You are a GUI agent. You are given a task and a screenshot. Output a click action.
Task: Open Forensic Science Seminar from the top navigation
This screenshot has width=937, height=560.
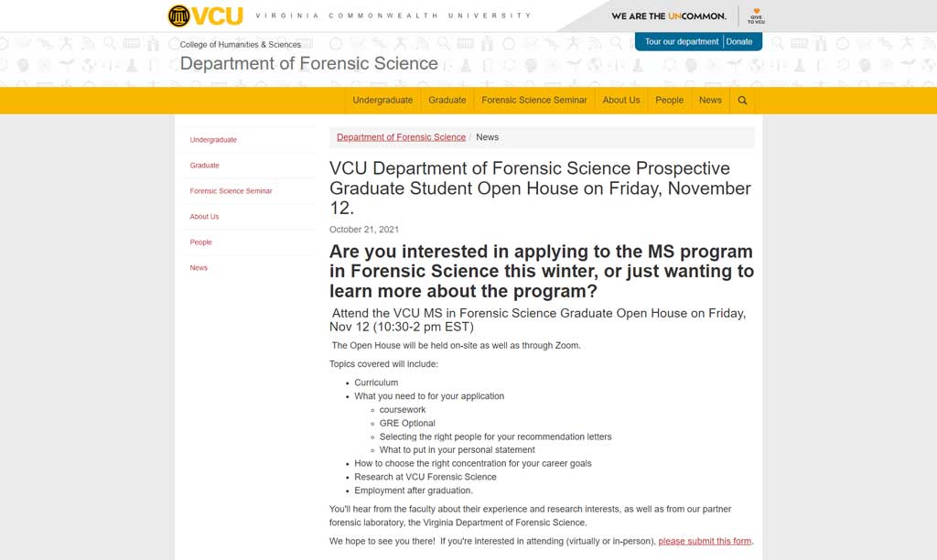(534, 101)
